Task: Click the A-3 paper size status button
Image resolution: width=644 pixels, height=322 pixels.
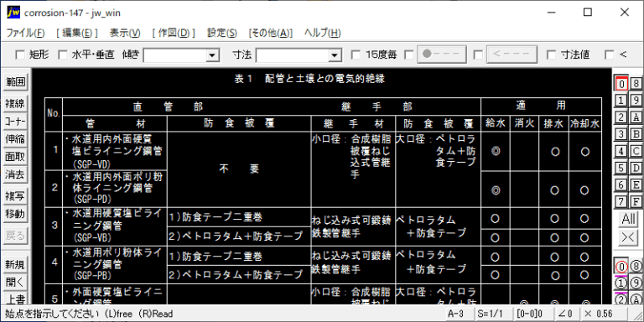Action: 460,314
